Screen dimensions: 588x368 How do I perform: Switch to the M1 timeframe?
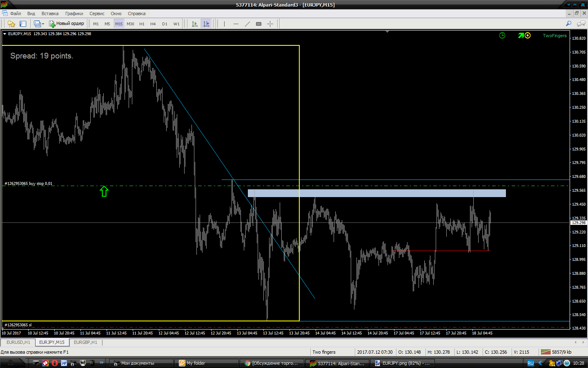coord(96,24)
